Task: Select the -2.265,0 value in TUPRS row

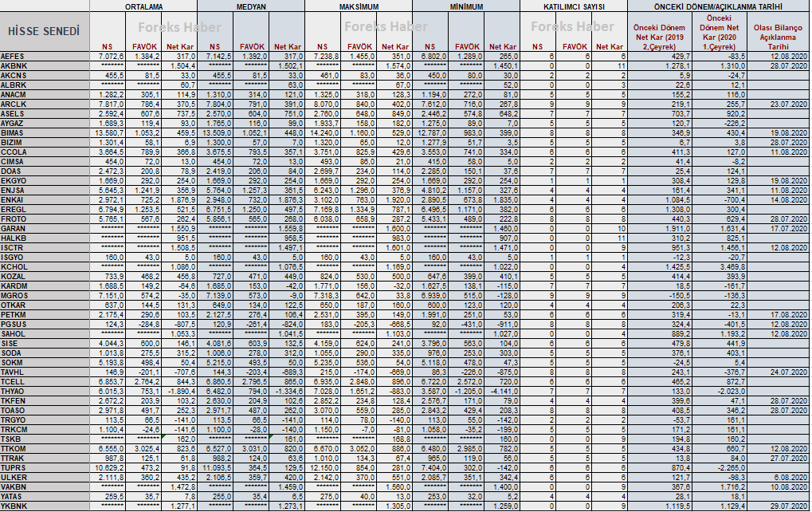Action: click(x=731, y=468)
